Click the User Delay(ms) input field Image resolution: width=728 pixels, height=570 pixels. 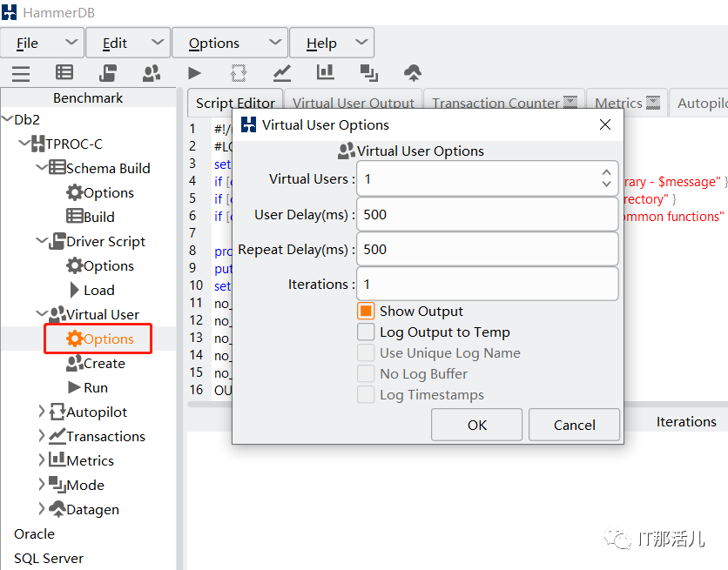click(488, 214)
